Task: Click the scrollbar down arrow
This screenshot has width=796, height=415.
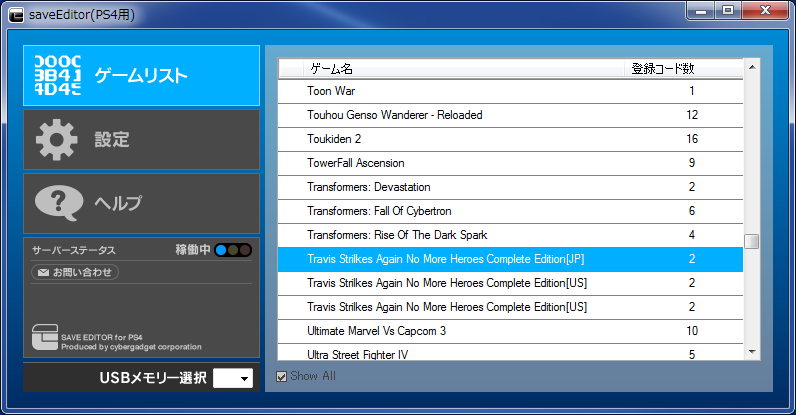Action: click(x=752, y=352)
